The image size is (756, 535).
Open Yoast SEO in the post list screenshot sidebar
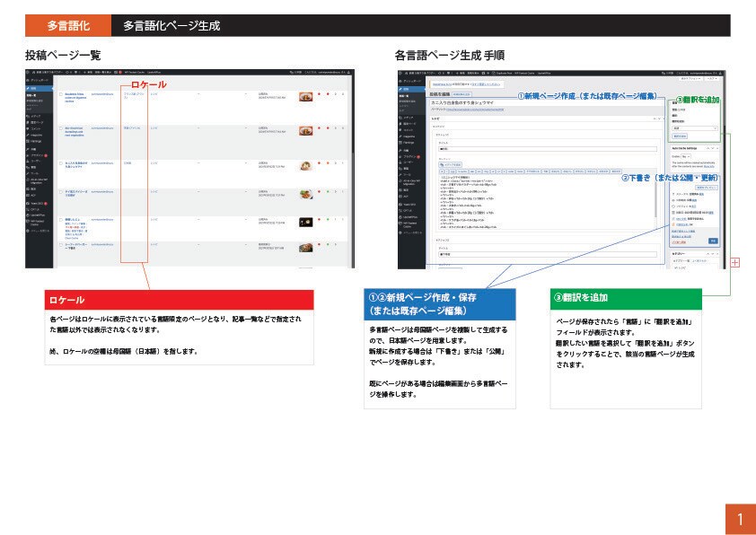tap(39, 204)
